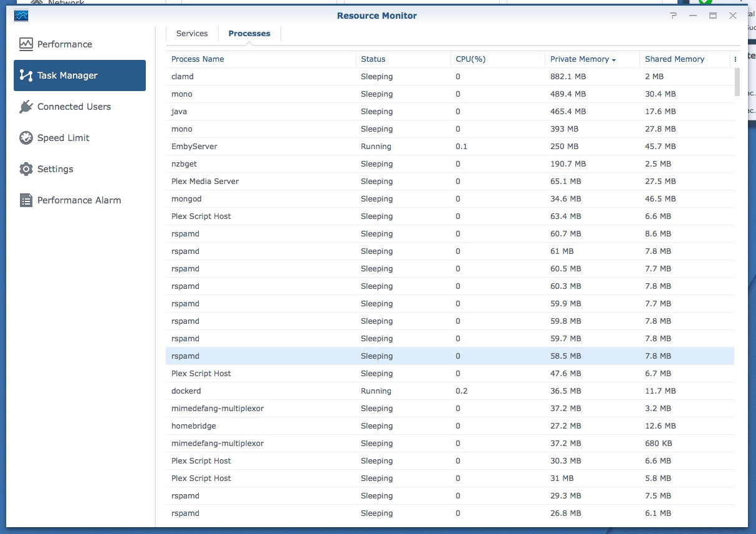Select the Processes tab
Viewport: 756px width, 534px height.
coord(249,34)
